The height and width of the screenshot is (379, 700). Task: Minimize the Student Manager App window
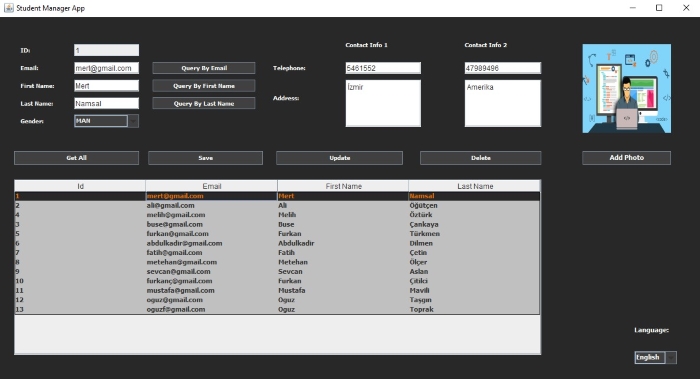click(x=633, y=8)
